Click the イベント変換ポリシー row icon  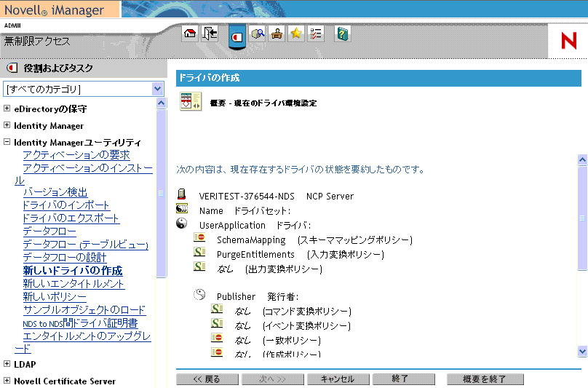(x=217, y=323)
